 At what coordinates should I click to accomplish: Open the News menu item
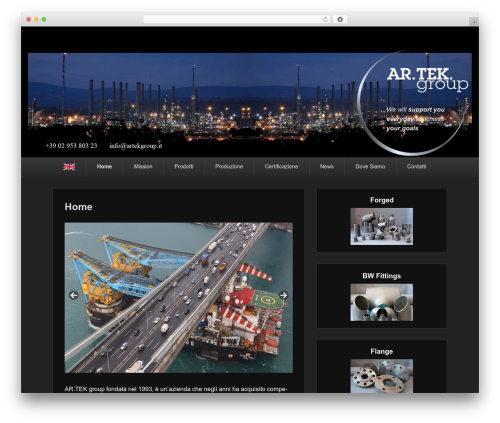(327, 166)
